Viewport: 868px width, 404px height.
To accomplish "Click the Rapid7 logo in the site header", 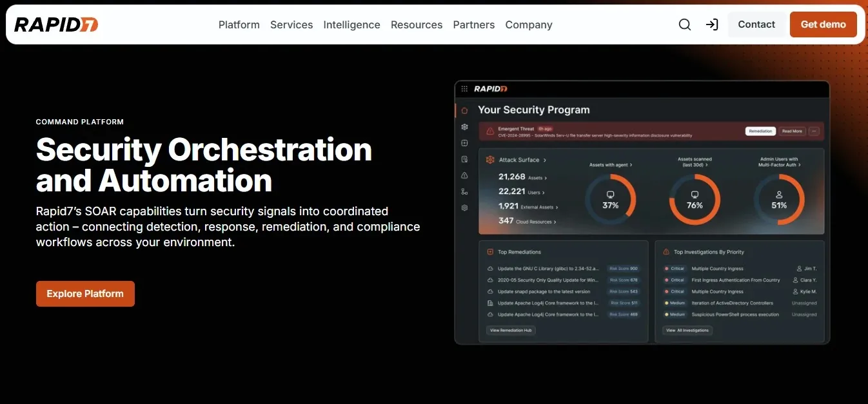I will click(56, 24).
